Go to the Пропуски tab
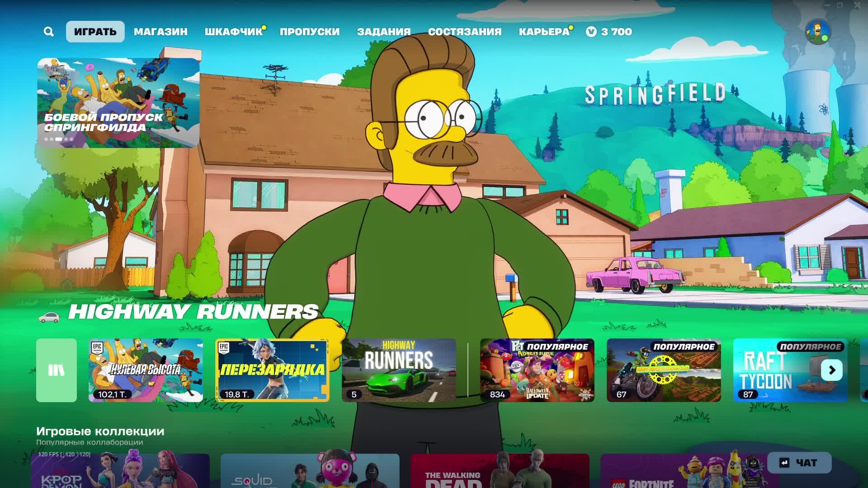Viewport: 868px width, 488px height. click(x=310, y=32)
